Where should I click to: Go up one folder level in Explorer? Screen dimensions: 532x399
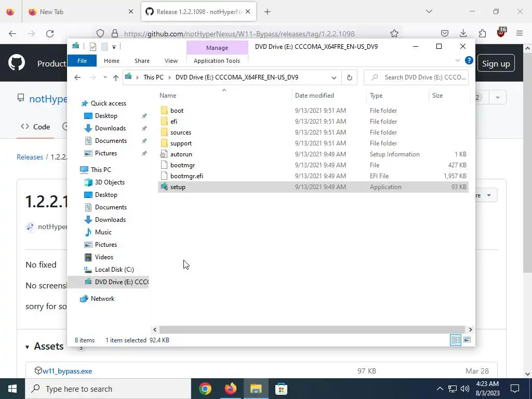(x=116, y=78)
